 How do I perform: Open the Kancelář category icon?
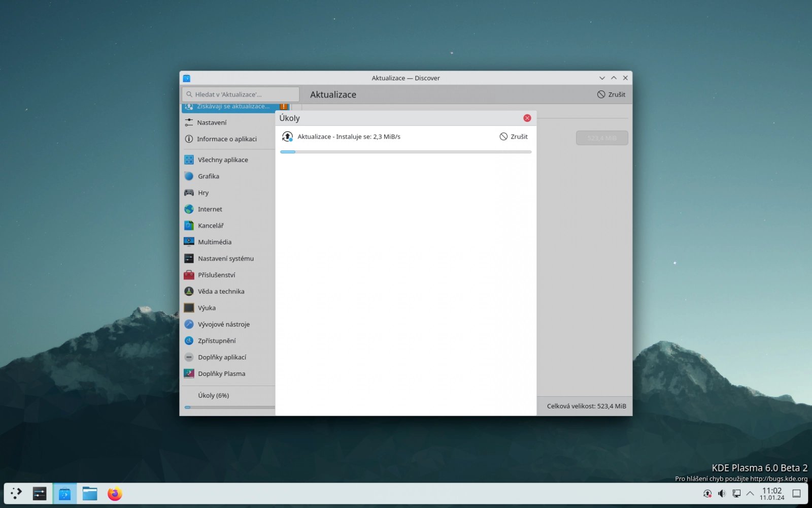189,226
